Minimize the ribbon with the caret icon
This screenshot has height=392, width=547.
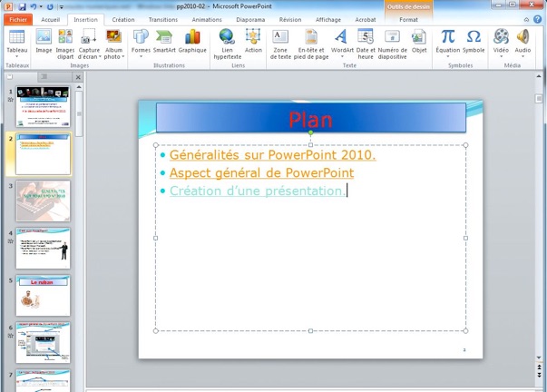click(x=526, y=20)
